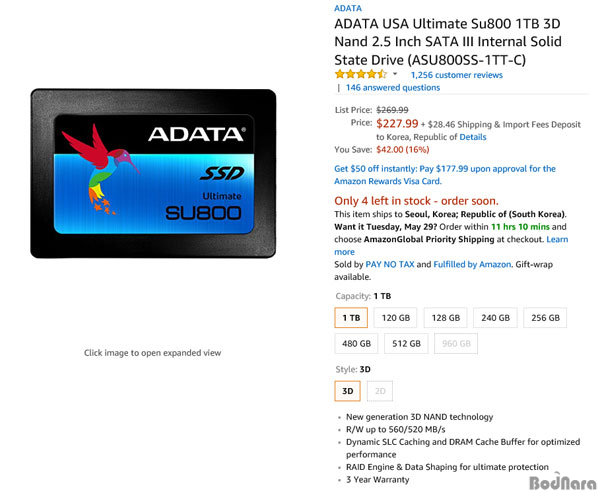Image resolution: width=600 pixels, height=493 pixels.
Task: Select the 3D style button
Action: click(x=347, y=391)
